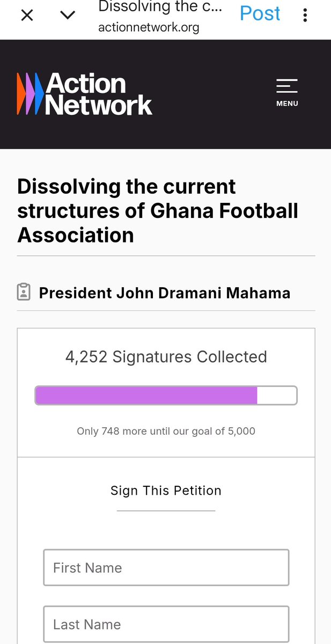331x644 pixels.
Task: Expand the chevron dropdown beside the X icon
Action: 68,16
